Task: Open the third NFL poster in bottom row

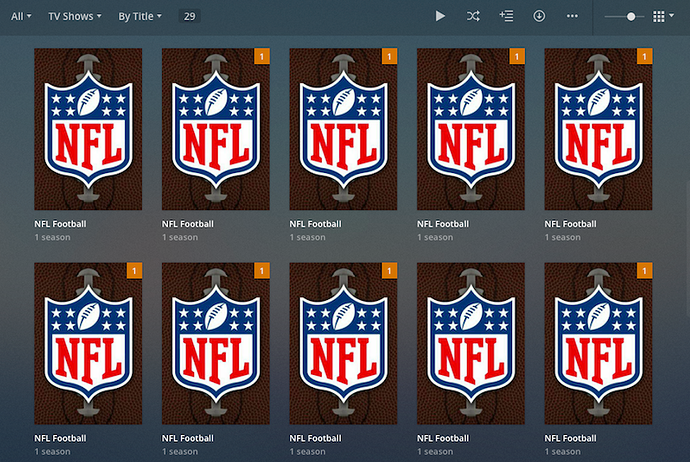Action: [343, 343]
